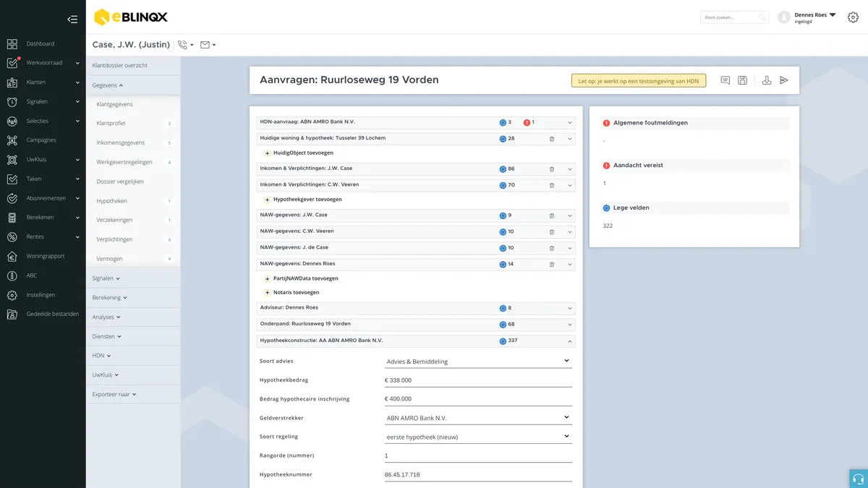Screen dimensions: 868x488
Task: Click the Klant zoeken search box
Action: 734,17
